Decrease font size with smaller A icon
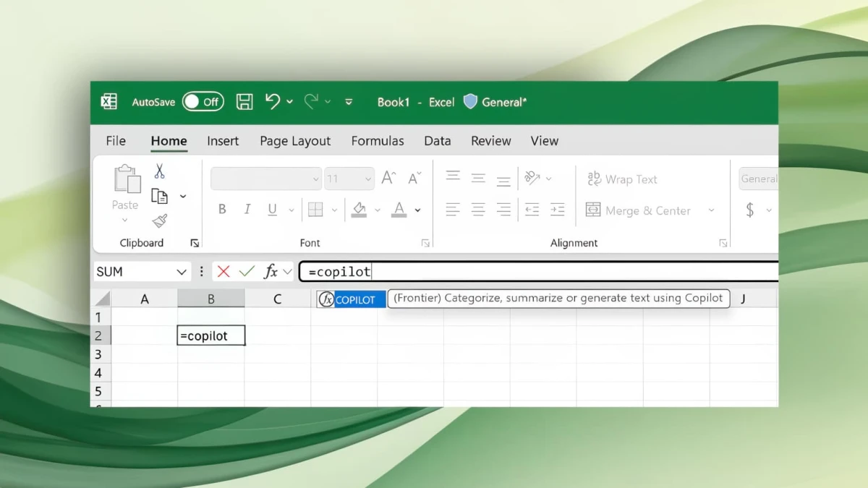This screenshot has width=868, height=488. click(x=415, y=178)
